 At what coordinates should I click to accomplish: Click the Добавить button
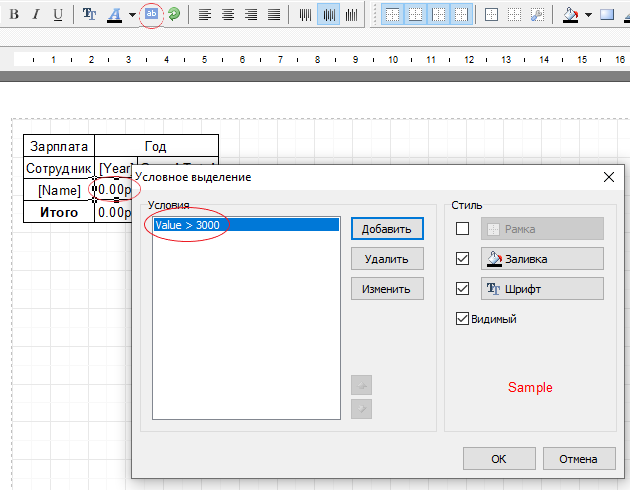tap(387, 229)
